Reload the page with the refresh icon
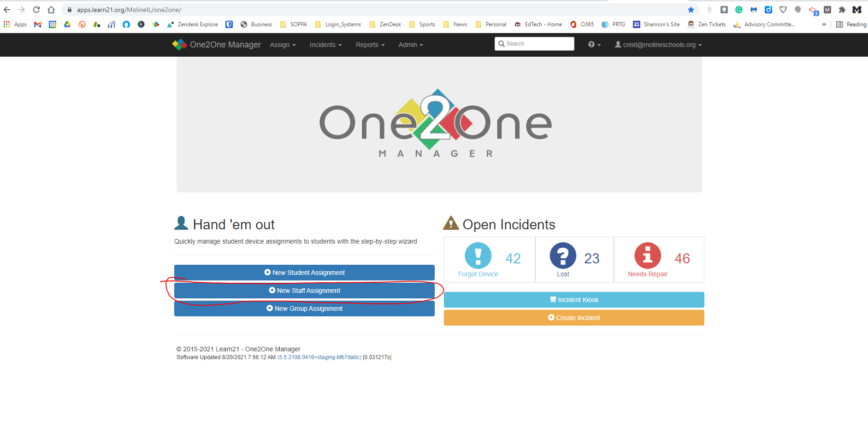This screenshot has width=868, height=425. 36,10
